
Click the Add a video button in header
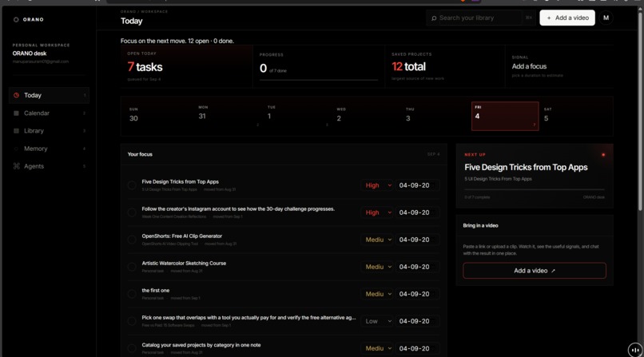click(567, 18)
